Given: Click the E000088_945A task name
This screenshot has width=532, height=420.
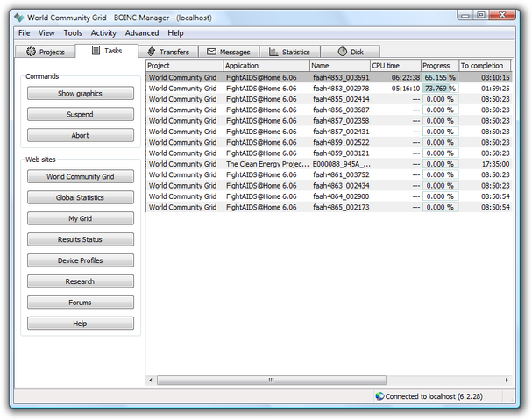Looking at the screenshot, I should [341, 164].
